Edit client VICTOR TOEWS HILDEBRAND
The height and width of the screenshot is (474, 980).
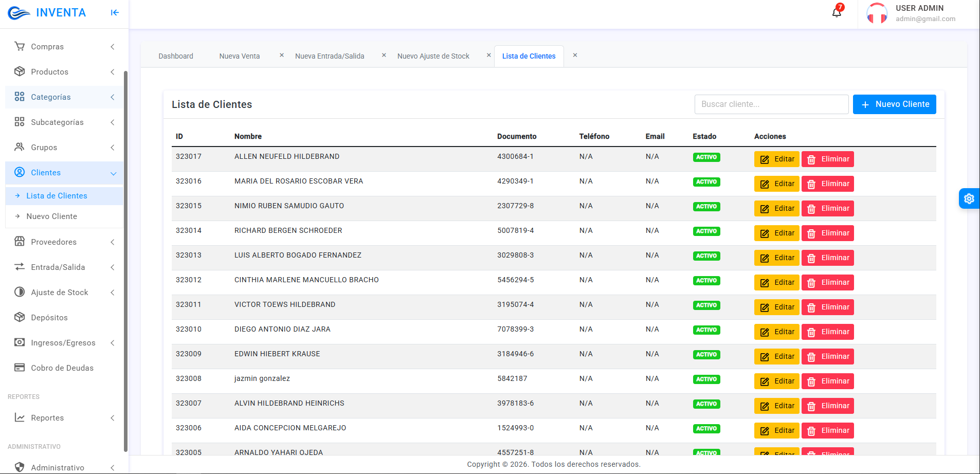[777, 307]
